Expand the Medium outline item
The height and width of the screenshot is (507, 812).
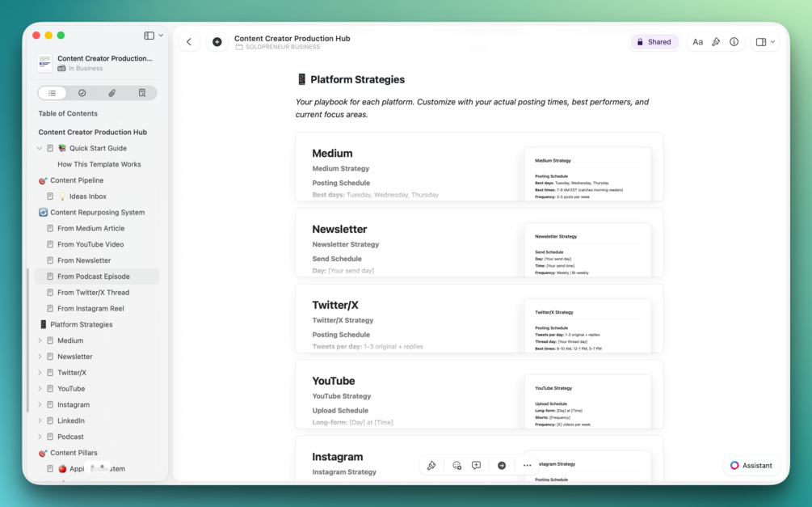pyautogui.click(x=40, y=340)
